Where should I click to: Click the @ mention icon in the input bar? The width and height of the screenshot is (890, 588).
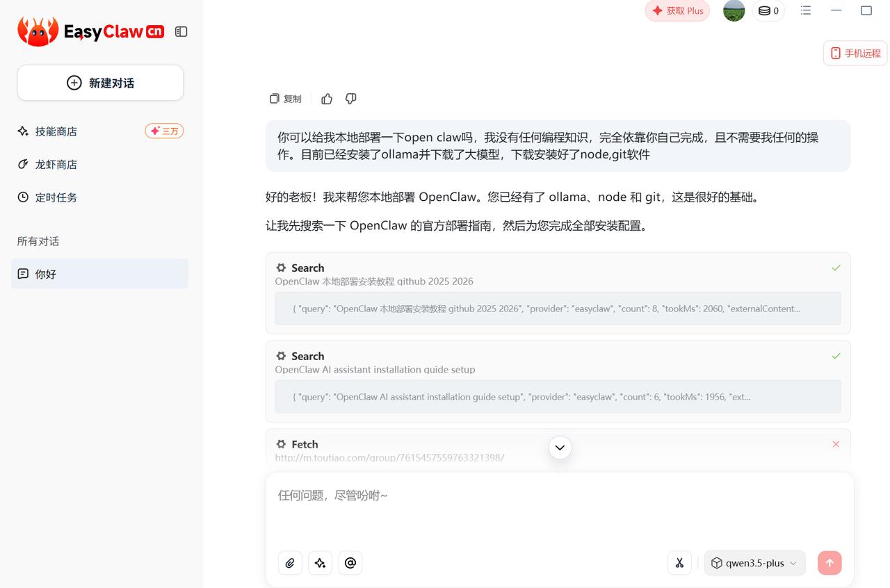(350, 563)
